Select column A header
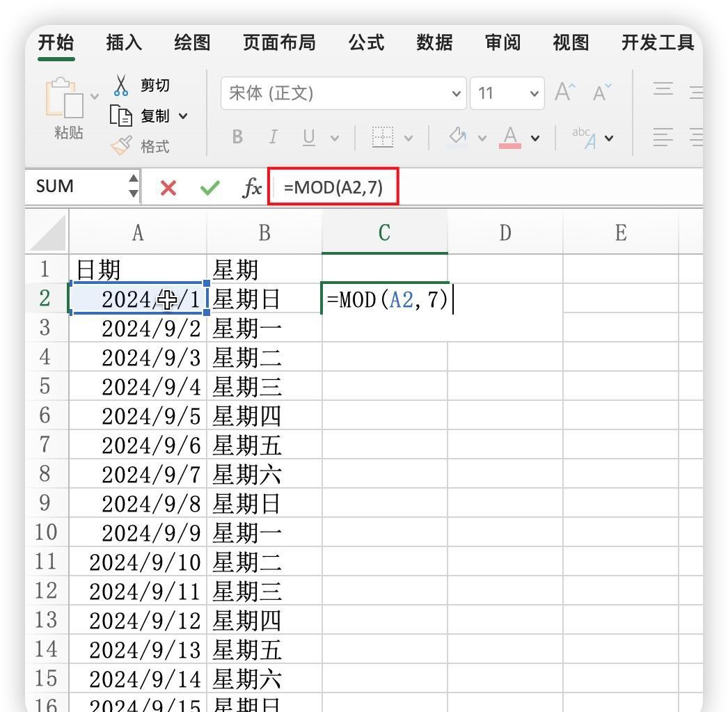Image resolution: width=728 pixels, height=712 pixels. coord(138,232)
